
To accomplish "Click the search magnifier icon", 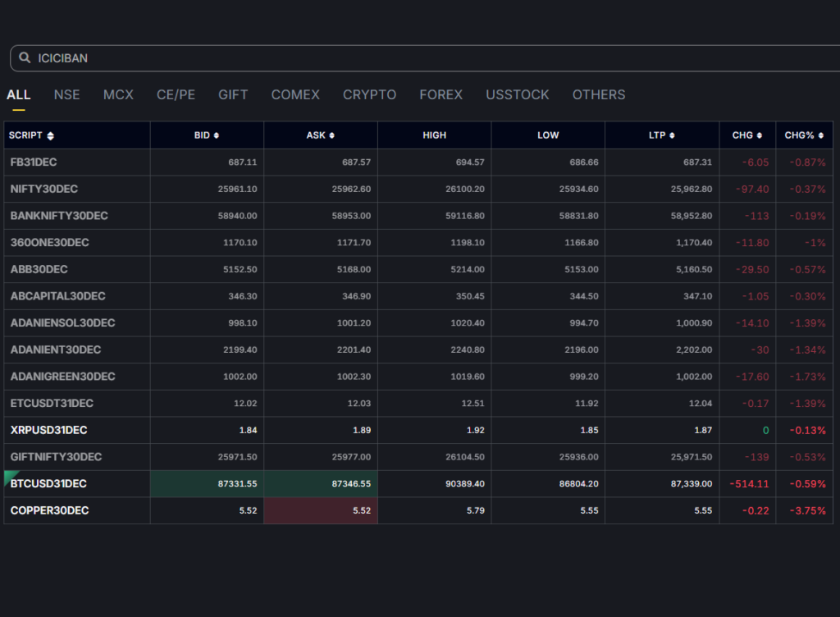I will point(25,58).
